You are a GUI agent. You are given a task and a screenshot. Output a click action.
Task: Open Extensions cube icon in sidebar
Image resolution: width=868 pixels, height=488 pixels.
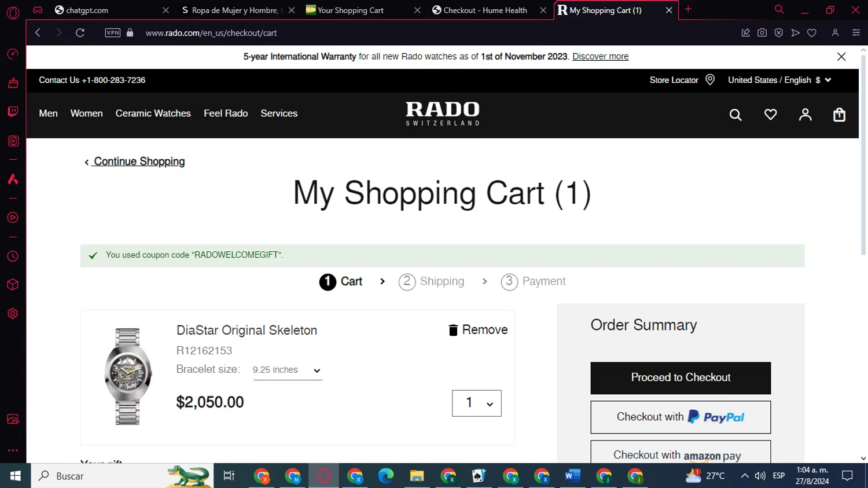(13, 285)
